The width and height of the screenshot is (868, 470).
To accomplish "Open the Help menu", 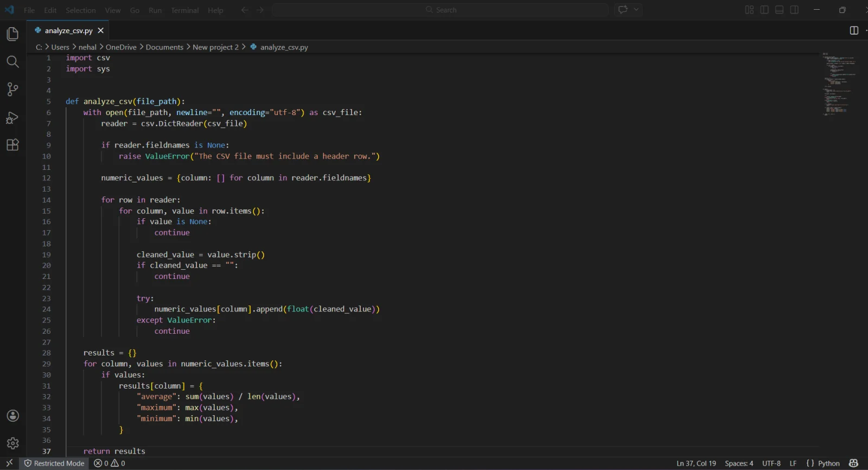I will (x=215, y=10).
